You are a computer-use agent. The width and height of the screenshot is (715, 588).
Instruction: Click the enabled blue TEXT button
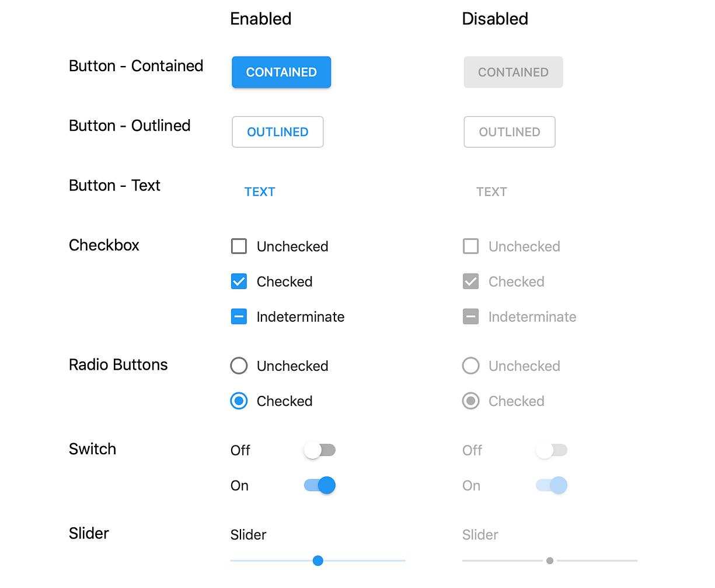[260, 192]
